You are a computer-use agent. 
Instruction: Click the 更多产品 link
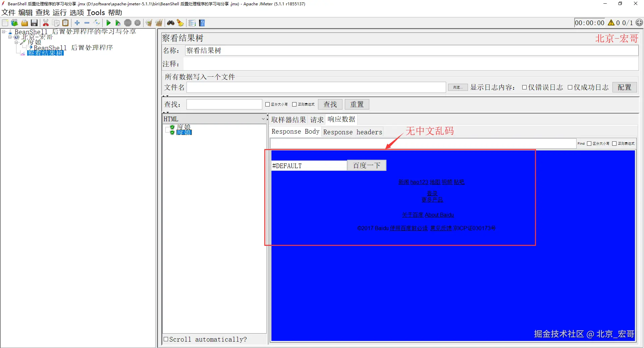click(432, 200)
